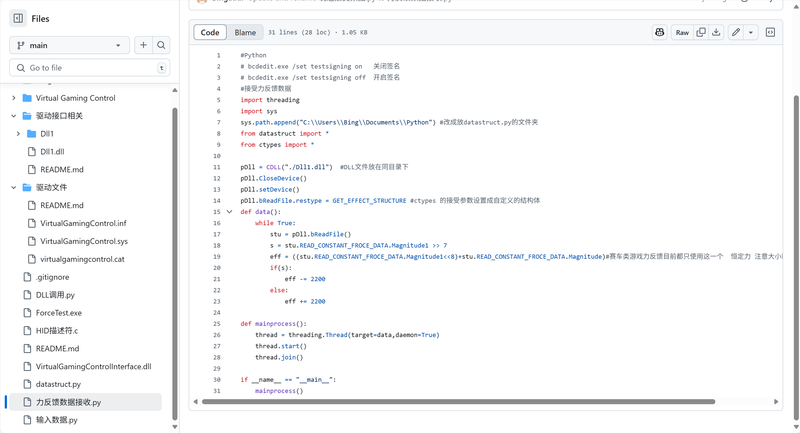This screenshot has height=433, width=800.
Task: Click the 驱动接口相关 folder icon
Action: coord(27,116)
